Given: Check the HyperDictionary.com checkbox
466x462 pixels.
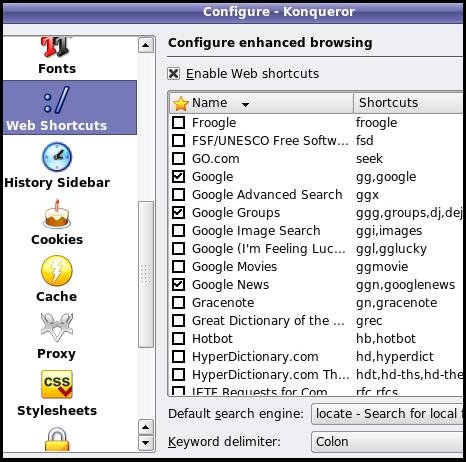Looking at the screenshot, I should coord(178,356).
